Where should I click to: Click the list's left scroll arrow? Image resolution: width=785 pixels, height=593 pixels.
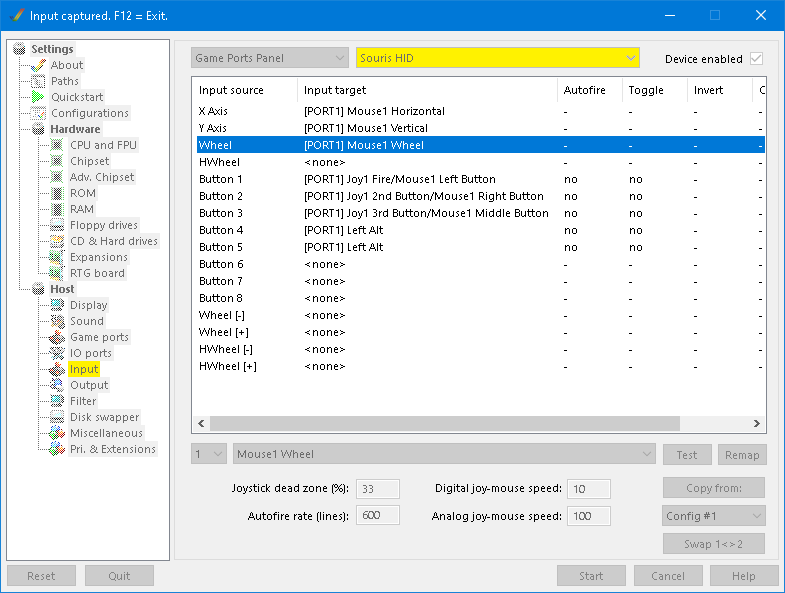[201, 424]
